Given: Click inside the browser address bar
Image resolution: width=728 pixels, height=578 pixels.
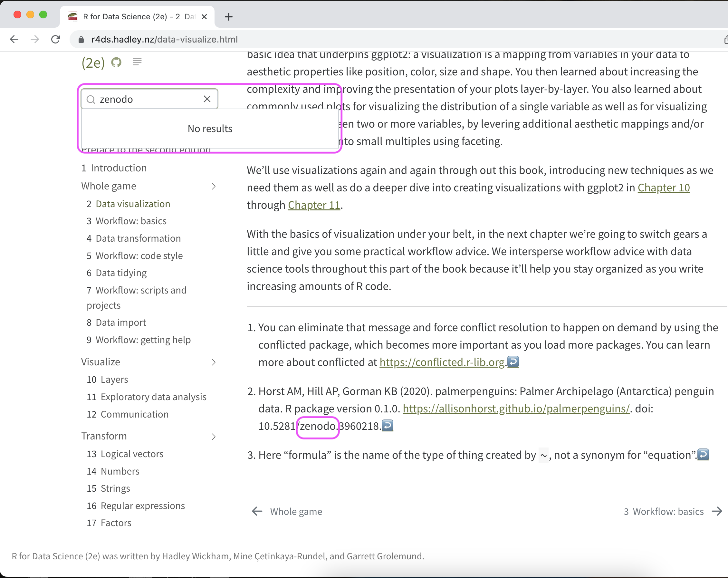Looking at the screenshot, I should coord(236,39).
